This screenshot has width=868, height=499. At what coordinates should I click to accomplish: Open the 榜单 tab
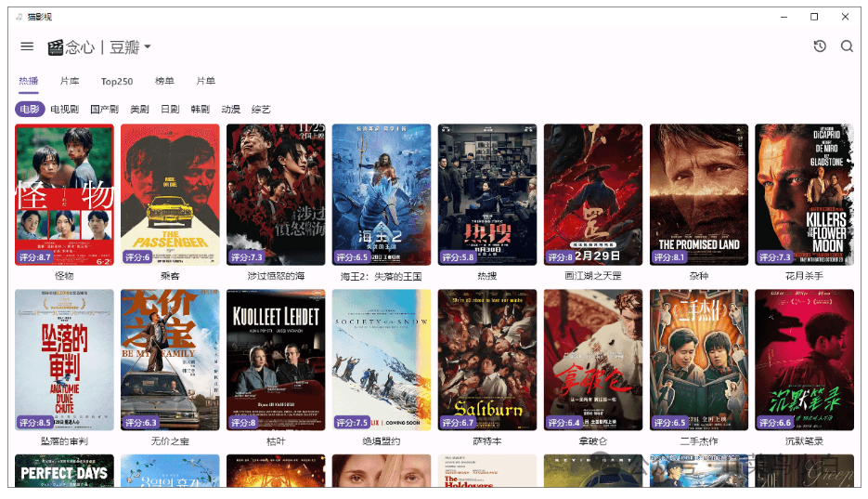[x=164, y=82]
